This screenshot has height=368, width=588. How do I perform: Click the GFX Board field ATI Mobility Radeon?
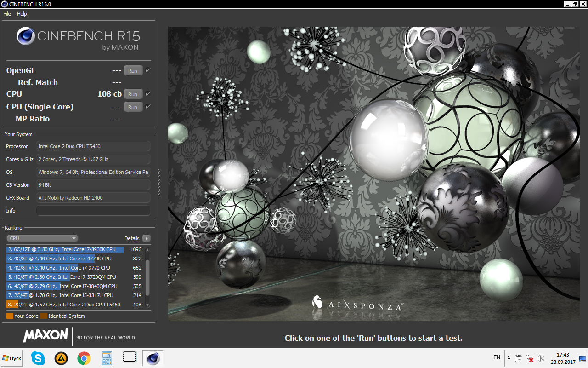pyautogui.click(x=93, y=198)
